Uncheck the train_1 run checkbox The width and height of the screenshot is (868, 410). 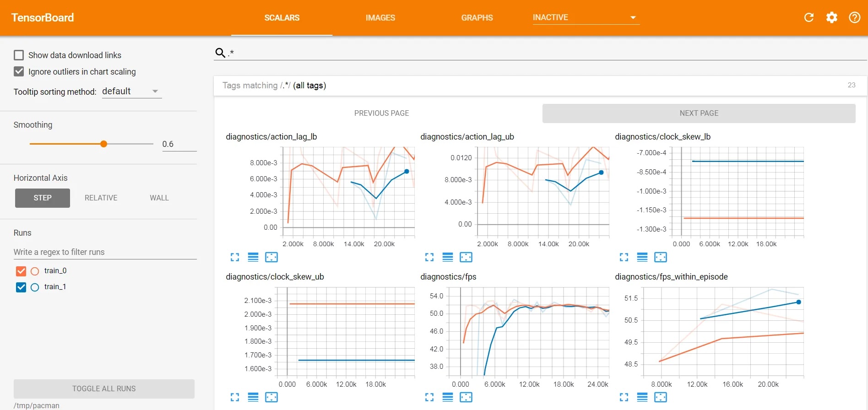pyautogui.click(x=21, y=287)
